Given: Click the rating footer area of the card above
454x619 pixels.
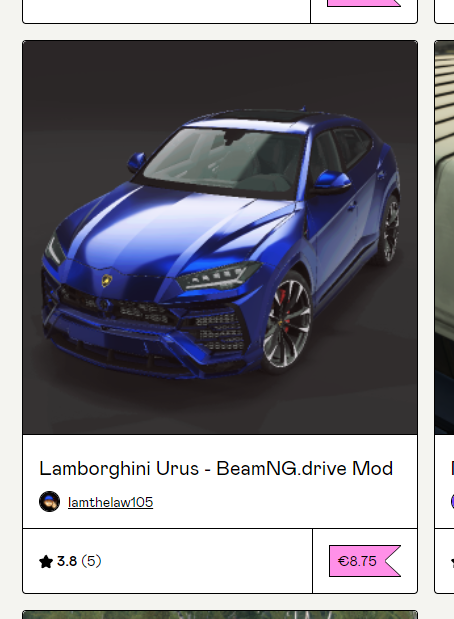Looking at the screenshot, I should click(x=167, y=10).
